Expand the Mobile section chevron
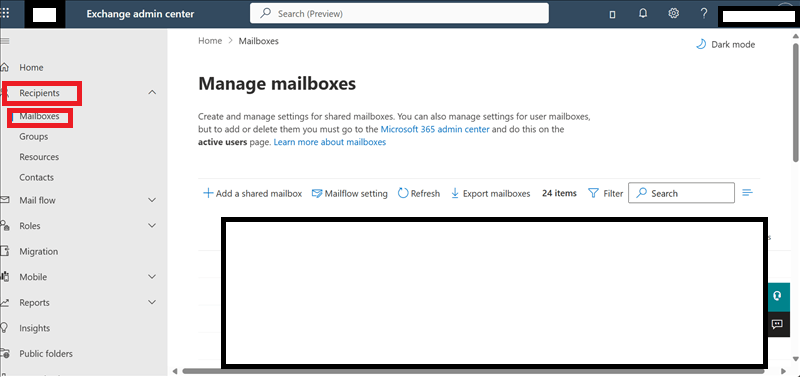This screenshot has height=382, width=800. coord(152,276)
